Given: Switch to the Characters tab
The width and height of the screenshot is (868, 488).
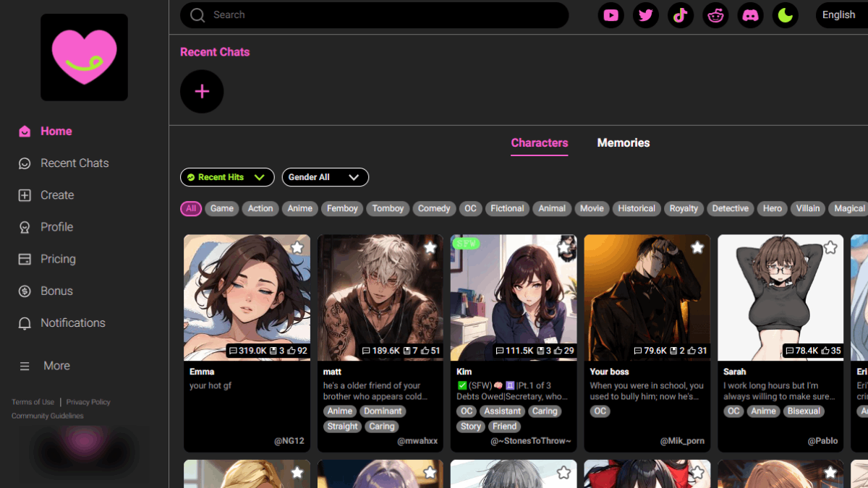Looking at the screenshot, I should 540,143.
